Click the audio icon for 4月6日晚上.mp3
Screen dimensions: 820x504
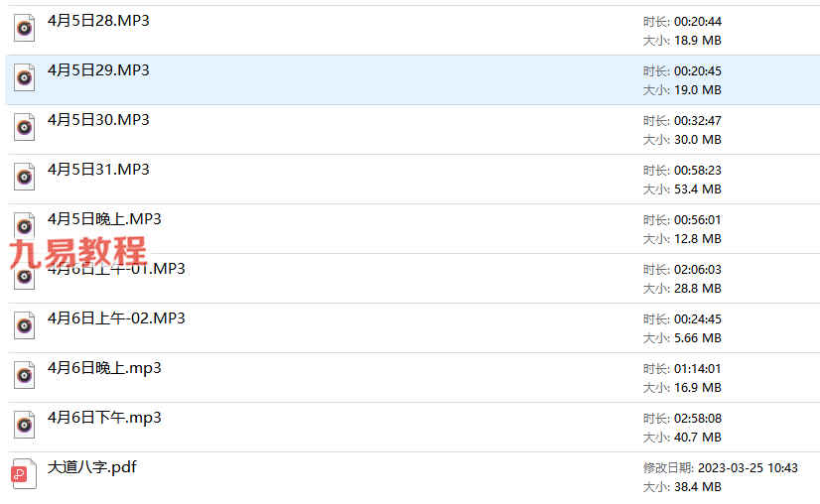[x=24, y=375]
